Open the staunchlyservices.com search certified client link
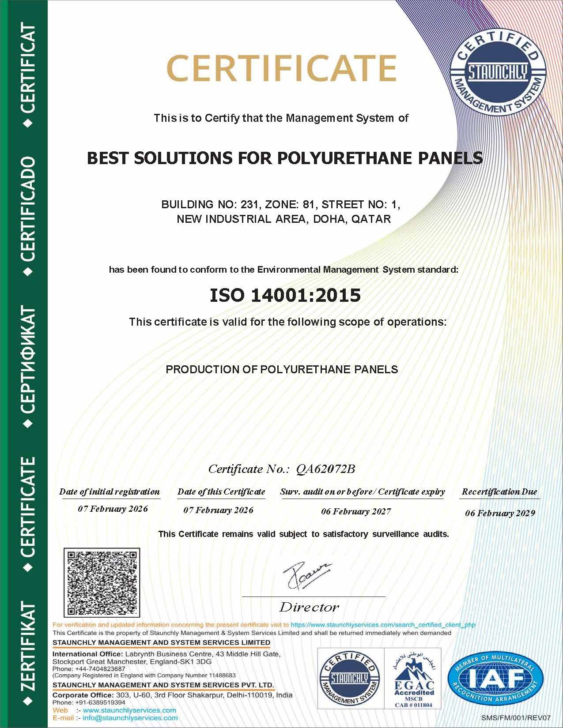Screen dimensions: 563x728 coord(383,625)
